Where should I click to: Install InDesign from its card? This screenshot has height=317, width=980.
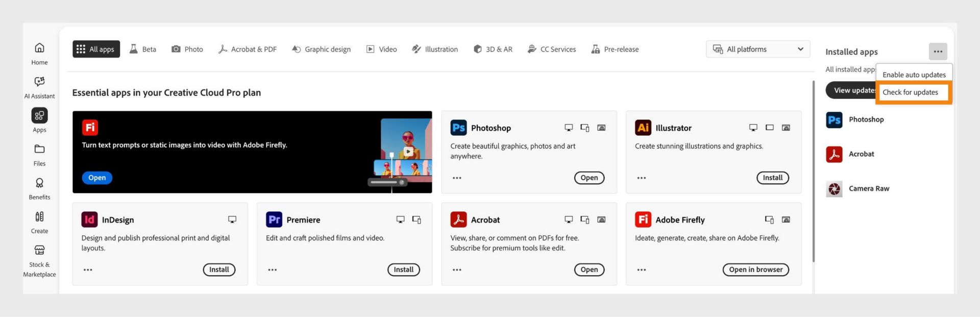point(219,270)
